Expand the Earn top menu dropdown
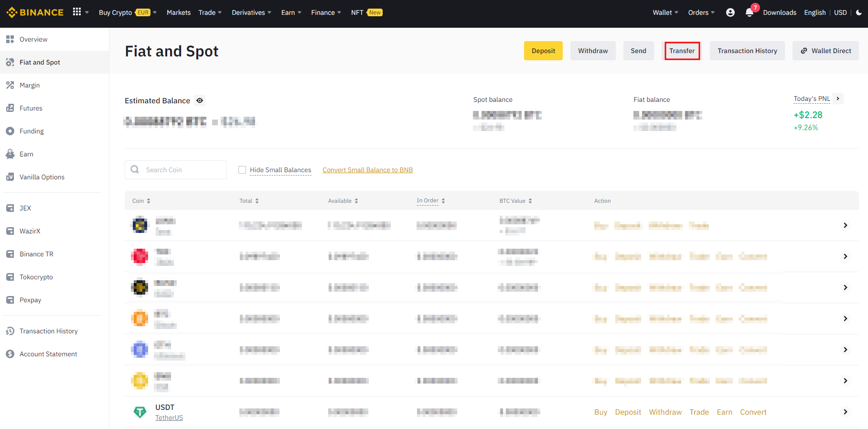868x429 pixels. coord(300,12)
